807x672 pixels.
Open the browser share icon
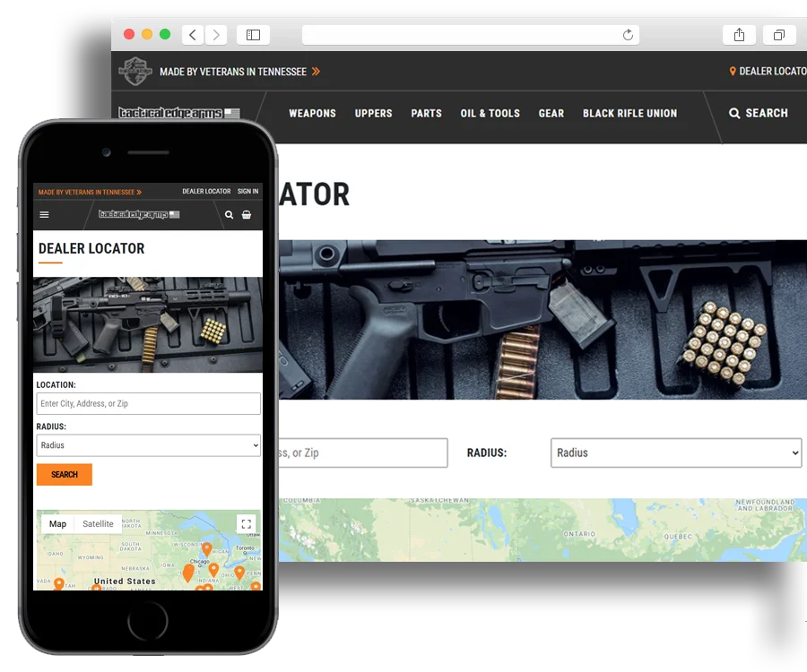click(739, 35)
